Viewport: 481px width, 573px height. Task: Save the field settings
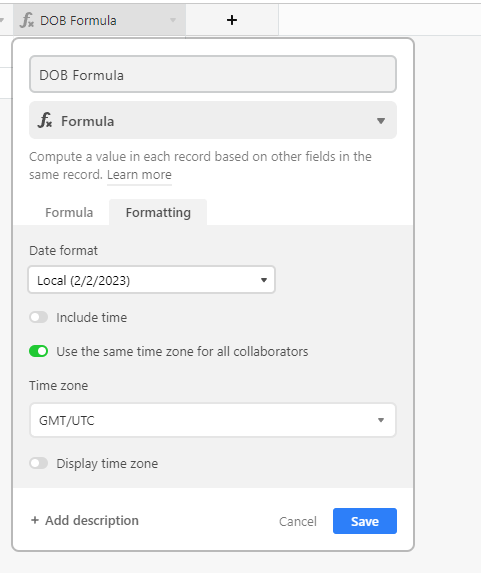[x=365, y=521]
